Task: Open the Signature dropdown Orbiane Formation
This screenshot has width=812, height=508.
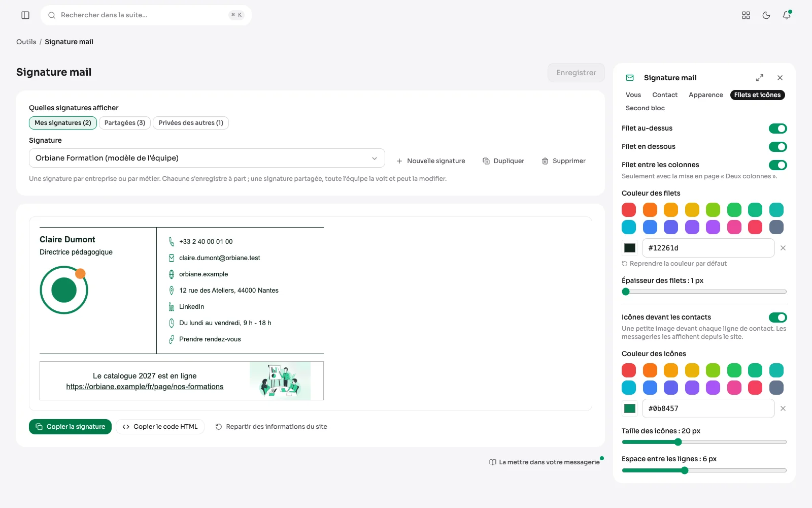Action: [x=207, y=158]
